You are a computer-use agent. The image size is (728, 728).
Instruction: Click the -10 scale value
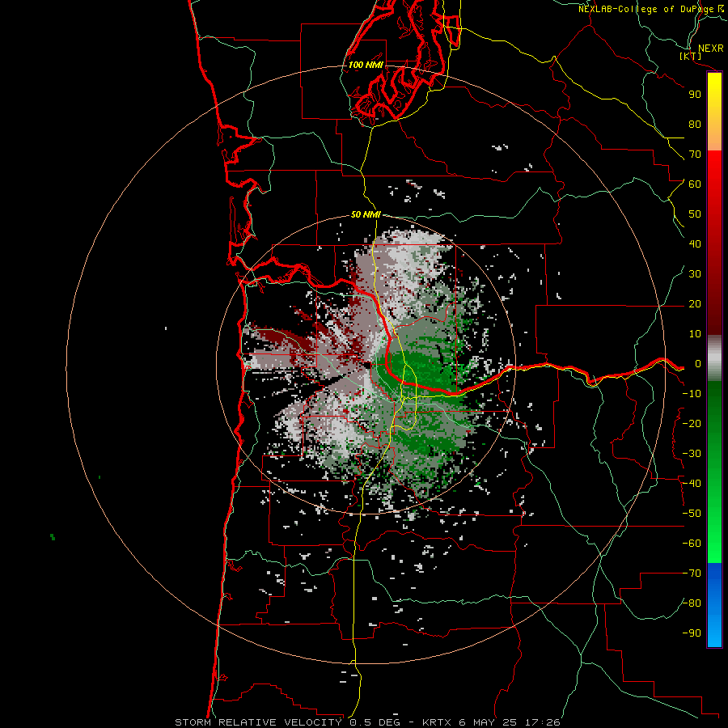coord(692,394)
